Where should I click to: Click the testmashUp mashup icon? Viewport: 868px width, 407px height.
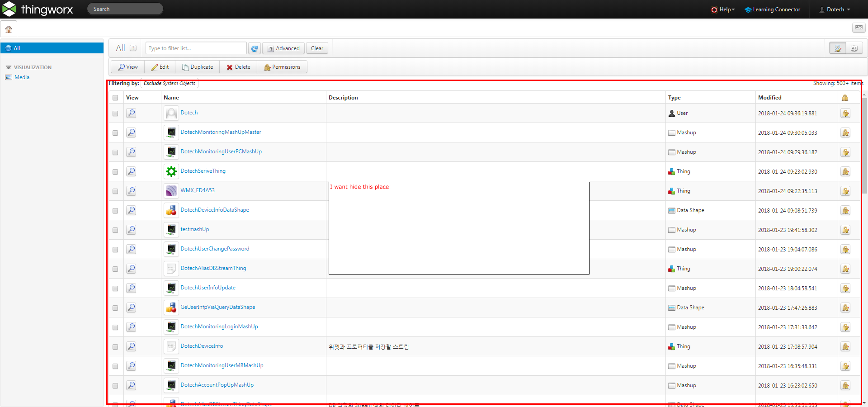click(171, 230)
